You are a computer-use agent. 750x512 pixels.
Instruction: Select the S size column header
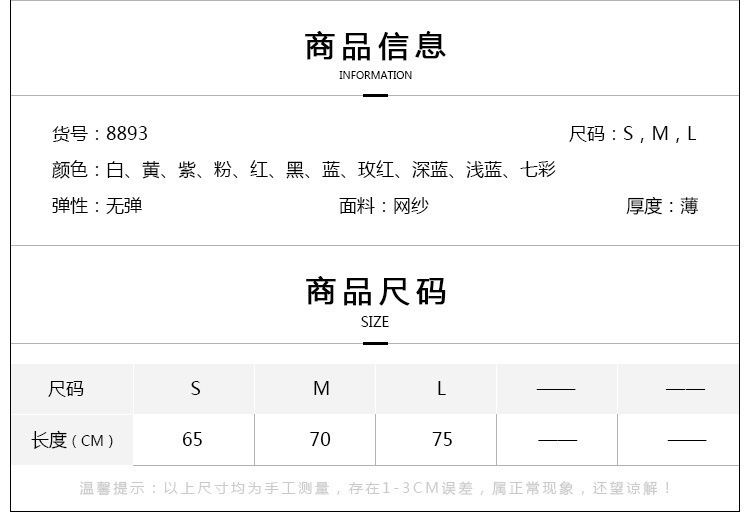194,389
